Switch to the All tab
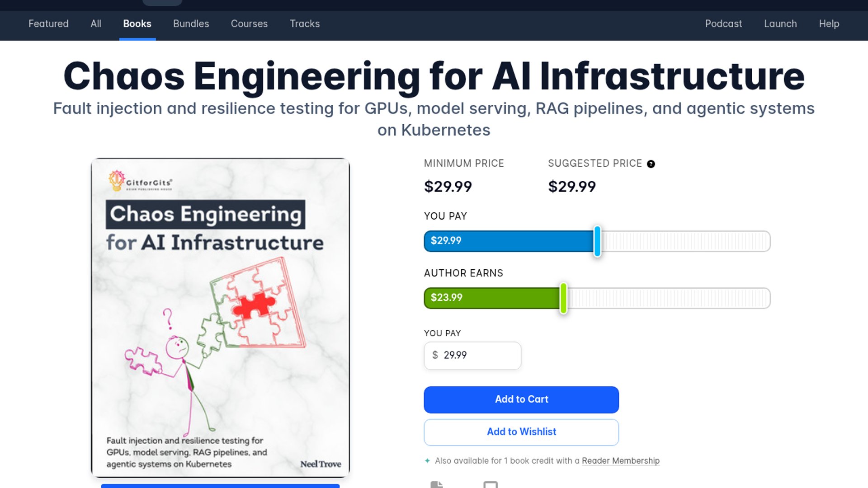Image resolution: width=868 pixels, height=488 pixels. 96,23
